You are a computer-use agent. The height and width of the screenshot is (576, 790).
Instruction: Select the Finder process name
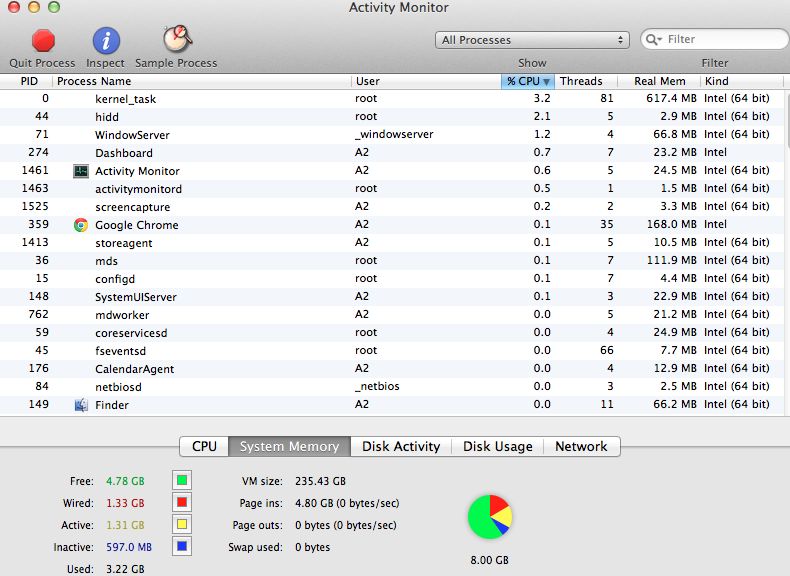(112, 405)
